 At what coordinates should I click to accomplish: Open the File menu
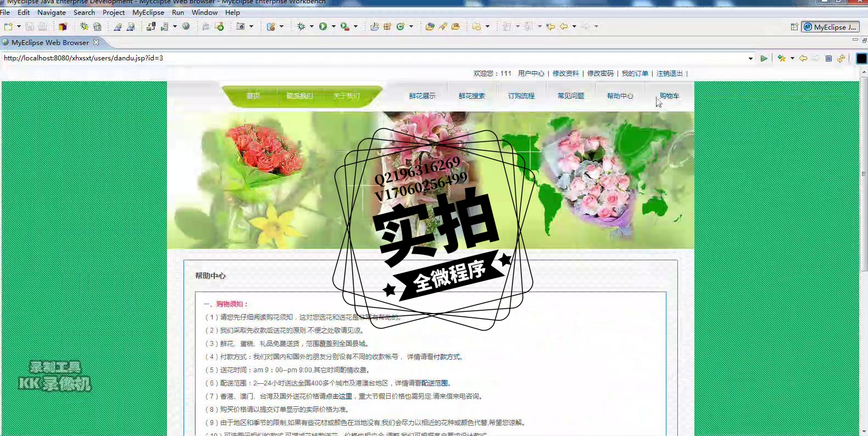[5, 12]
